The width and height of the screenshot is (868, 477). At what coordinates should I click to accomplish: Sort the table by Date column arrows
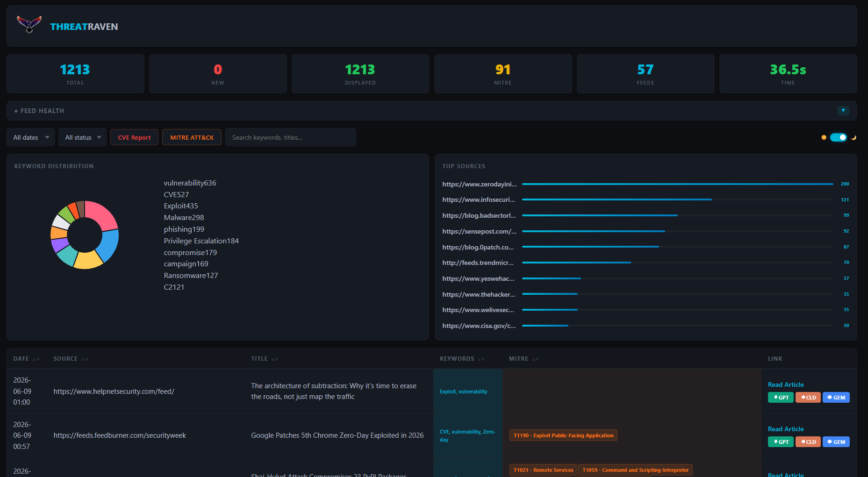click(36, 359)
